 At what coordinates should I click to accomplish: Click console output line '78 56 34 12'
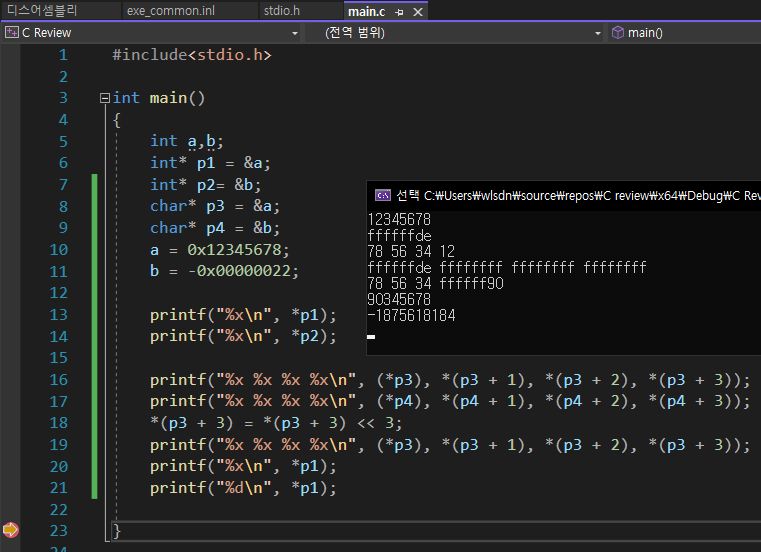[411, 251]
